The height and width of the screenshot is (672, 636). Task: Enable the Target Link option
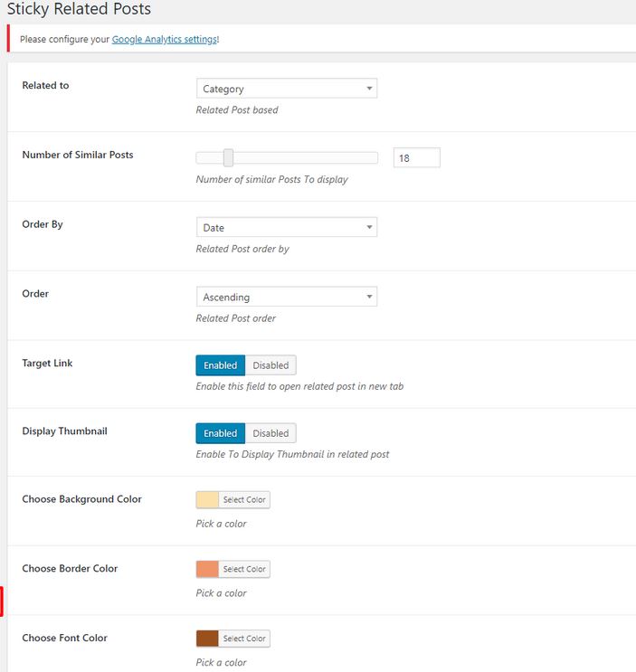coord(220,365)
